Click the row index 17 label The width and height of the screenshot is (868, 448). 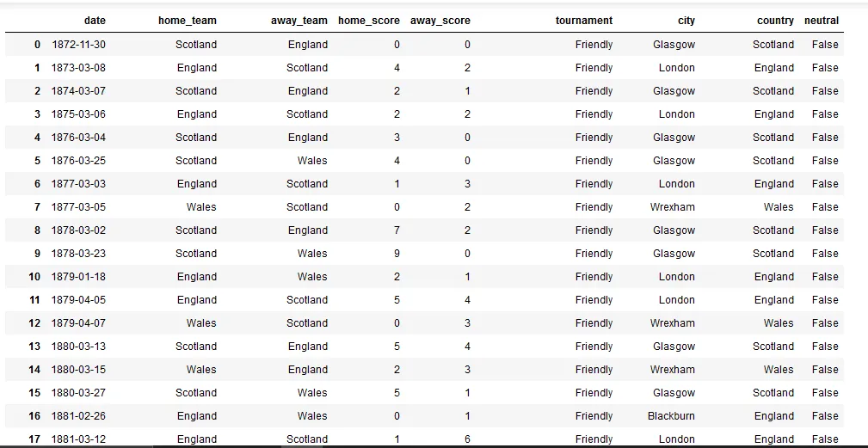coord(34,439)
